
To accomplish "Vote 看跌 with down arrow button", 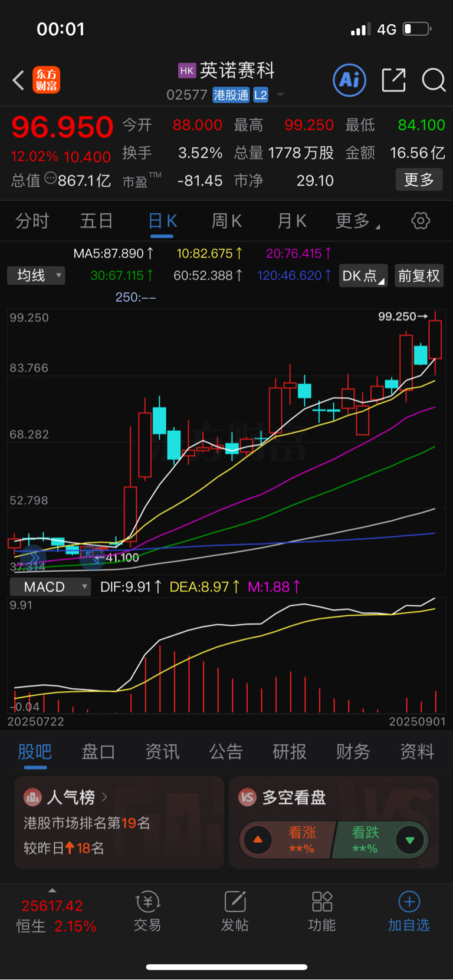I will tap(410, 840).
